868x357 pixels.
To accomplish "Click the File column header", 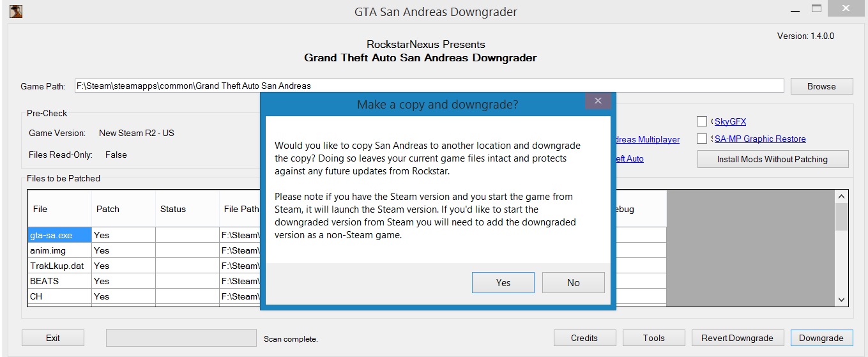I will (x=59, y=209).
